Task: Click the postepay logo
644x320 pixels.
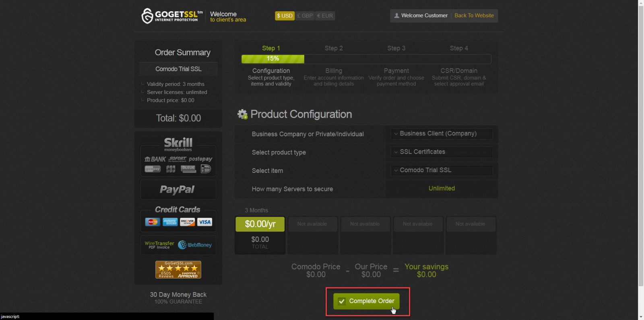Action: pos(200,159)
